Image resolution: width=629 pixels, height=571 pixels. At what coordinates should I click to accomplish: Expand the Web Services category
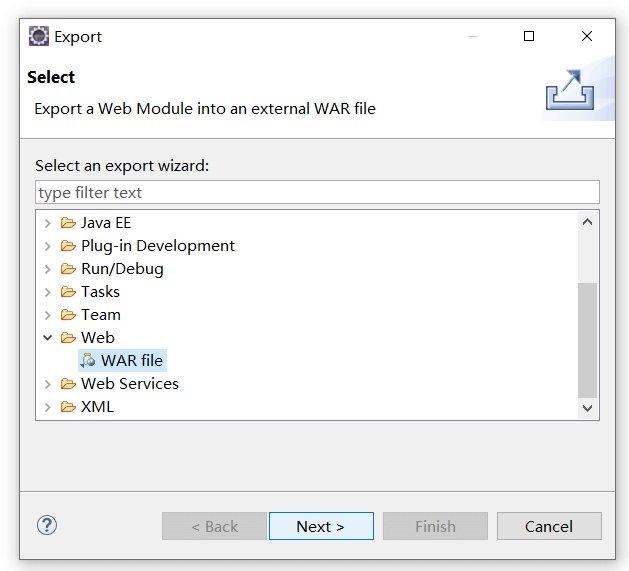(x=47, y=384)
